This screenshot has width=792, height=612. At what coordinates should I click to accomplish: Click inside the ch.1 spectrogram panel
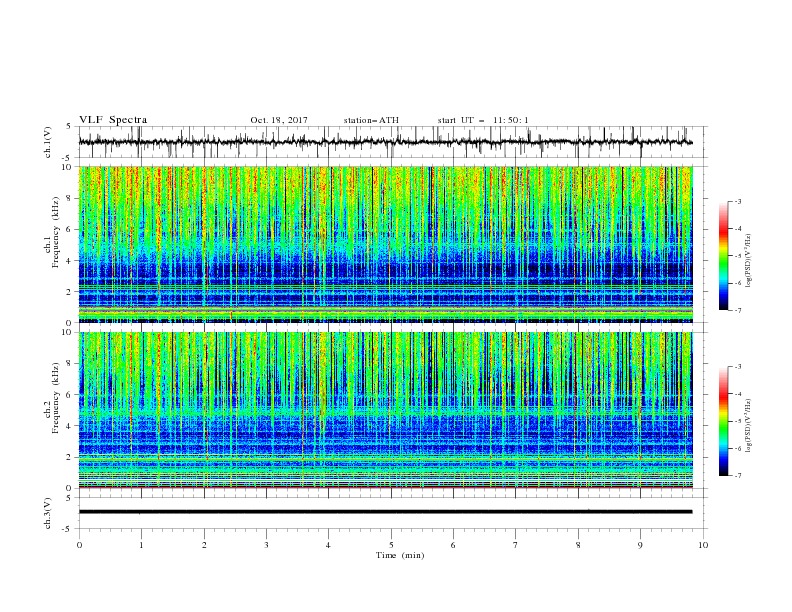pos(385,244)
